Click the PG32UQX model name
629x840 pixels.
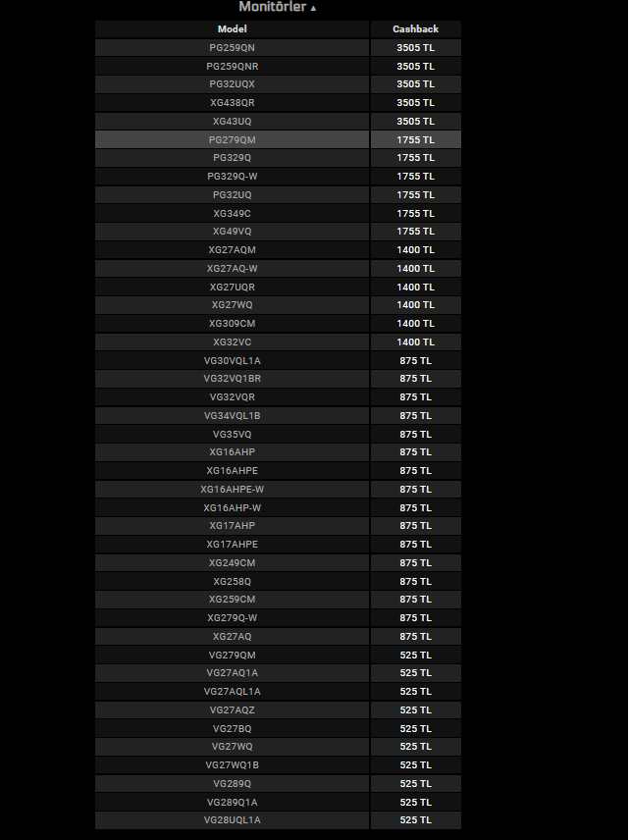(233, 84)
